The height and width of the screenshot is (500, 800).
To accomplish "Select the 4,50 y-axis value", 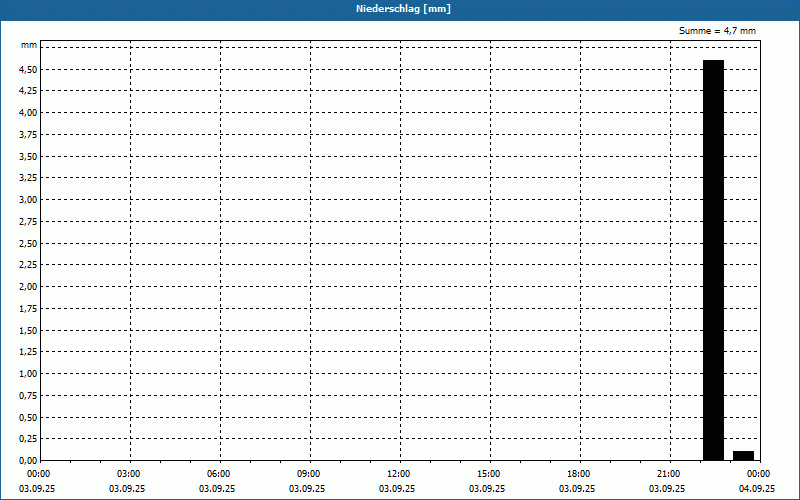I will coord(28,69).
